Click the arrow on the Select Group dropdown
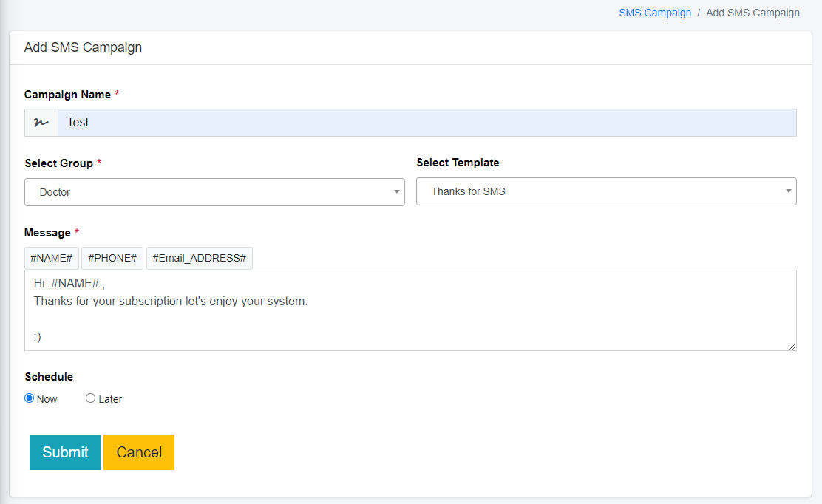This screenshot has width=822, height=504. pyautogui.click(x=397, y=192)
